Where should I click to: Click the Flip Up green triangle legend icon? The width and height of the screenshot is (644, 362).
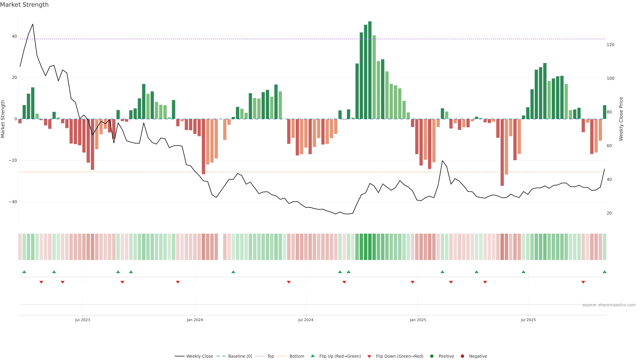312,356
